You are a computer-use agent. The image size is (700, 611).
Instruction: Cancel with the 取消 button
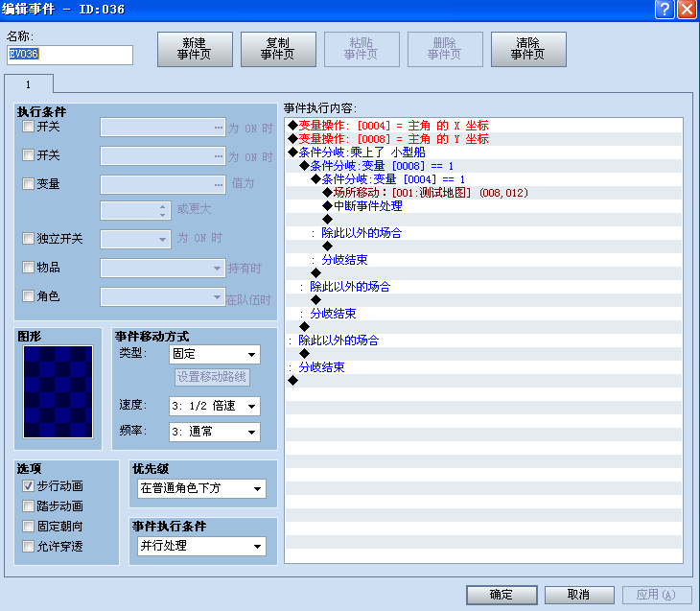(579, 595)
